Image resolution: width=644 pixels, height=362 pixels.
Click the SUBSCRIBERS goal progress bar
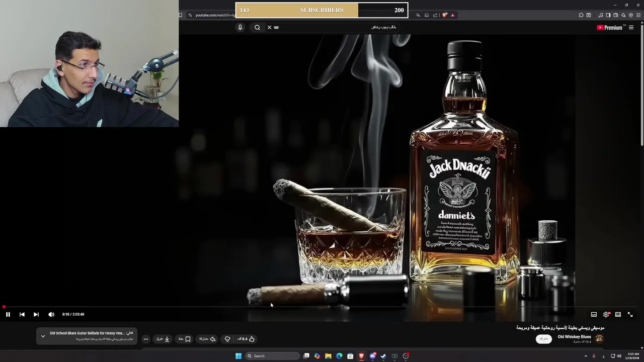point(321,10)
